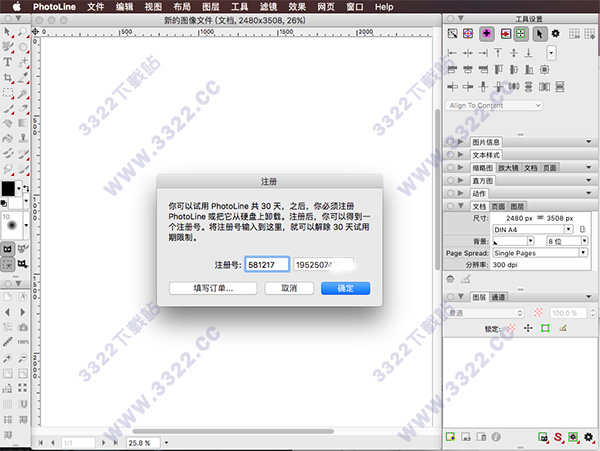Viewport: 600px width, 451px height.
Task: Swap foreground and background colors
Action: pyautogui.click(x=26, y=188)
